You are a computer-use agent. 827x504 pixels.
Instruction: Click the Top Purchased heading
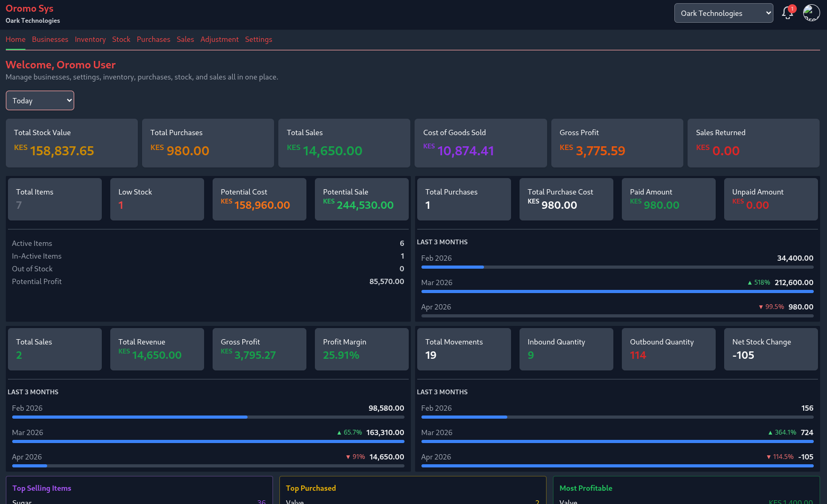coord(311,488)
